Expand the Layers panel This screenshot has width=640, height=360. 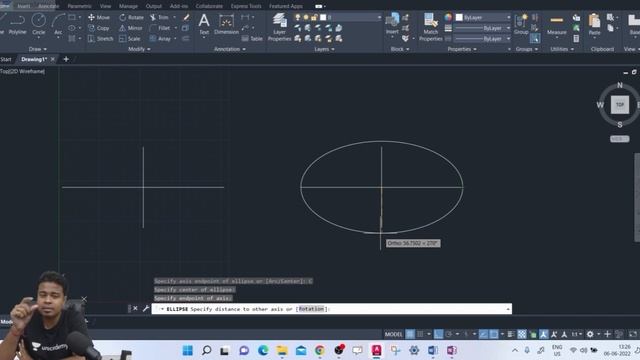tap(324, 49)
